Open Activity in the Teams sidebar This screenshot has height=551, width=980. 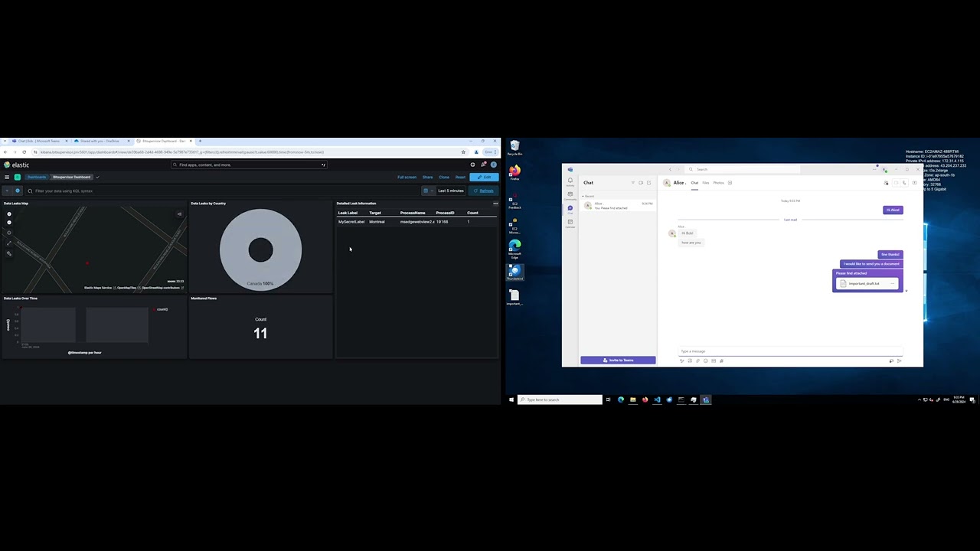coord(570,182)
